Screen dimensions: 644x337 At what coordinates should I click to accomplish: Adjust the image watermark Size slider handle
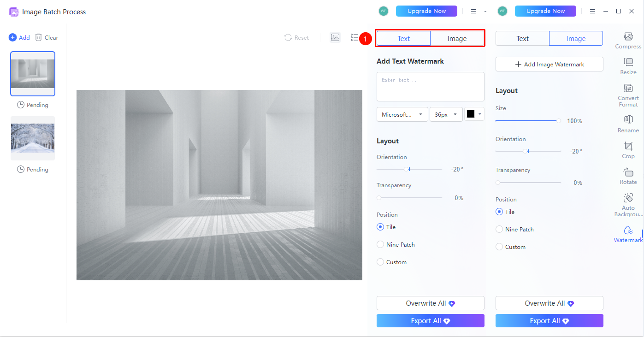click(x=559, y=121)
